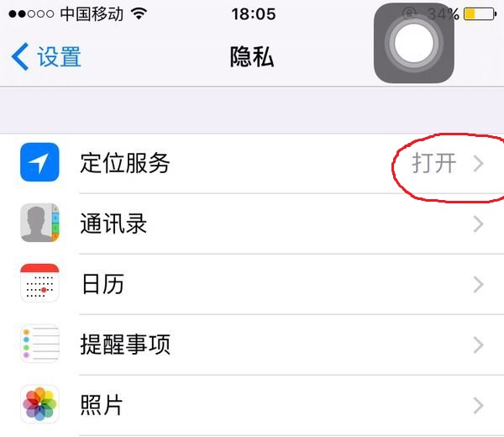
Task: Open the 定位服务 chevron showing 打开
Action: pyautogui.click(x=479, y=163)
